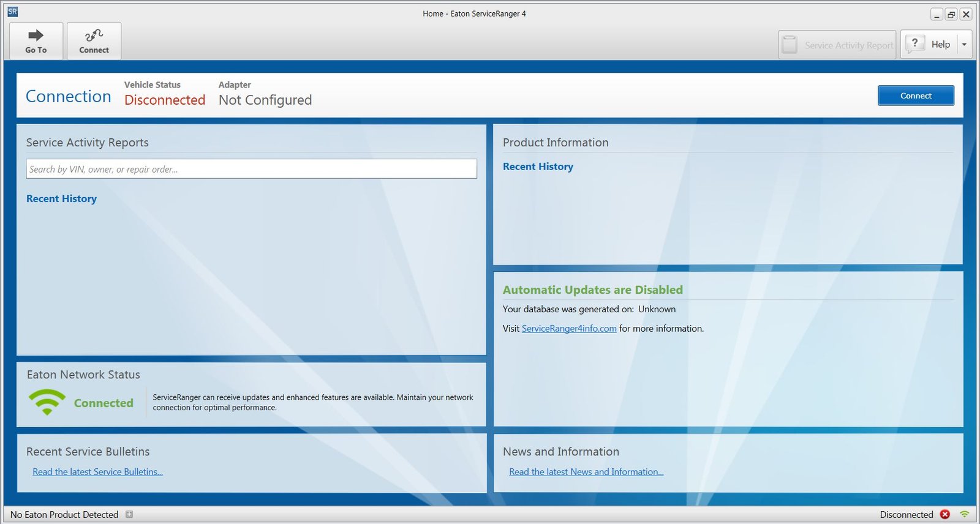The image size is (980, 524).
Task: Open Recent History under Service Activity Reports
Action: 61,198
